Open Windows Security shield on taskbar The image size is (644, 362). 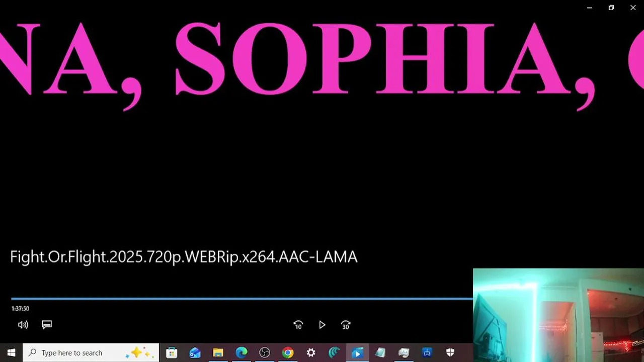pos(450,353)
